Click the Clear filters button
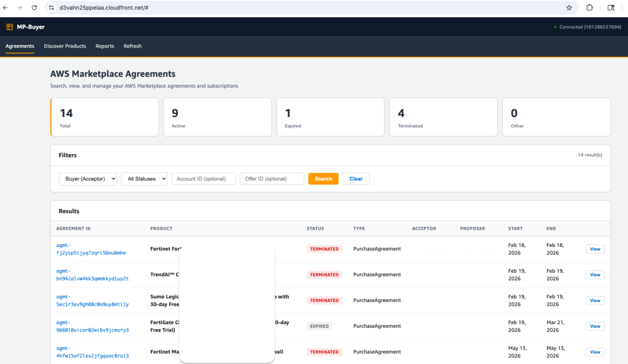The height and width of the screenshot is (364, 628). 356,179
